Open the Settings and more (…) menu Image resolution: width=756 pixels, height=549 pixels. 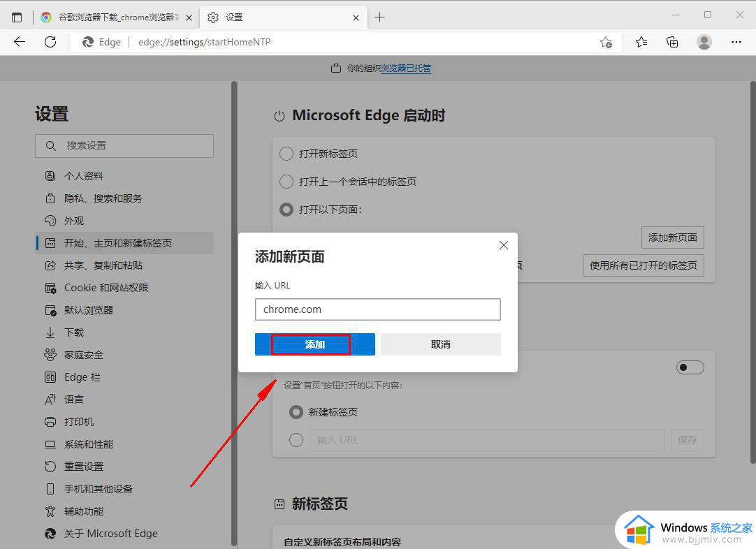click(736, 43)
